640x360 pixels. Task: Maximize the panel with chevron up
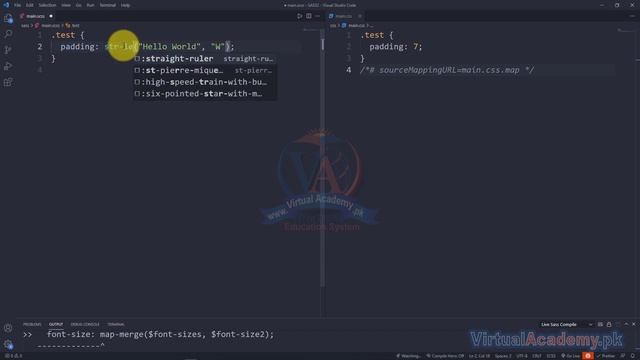pos(627,324)
